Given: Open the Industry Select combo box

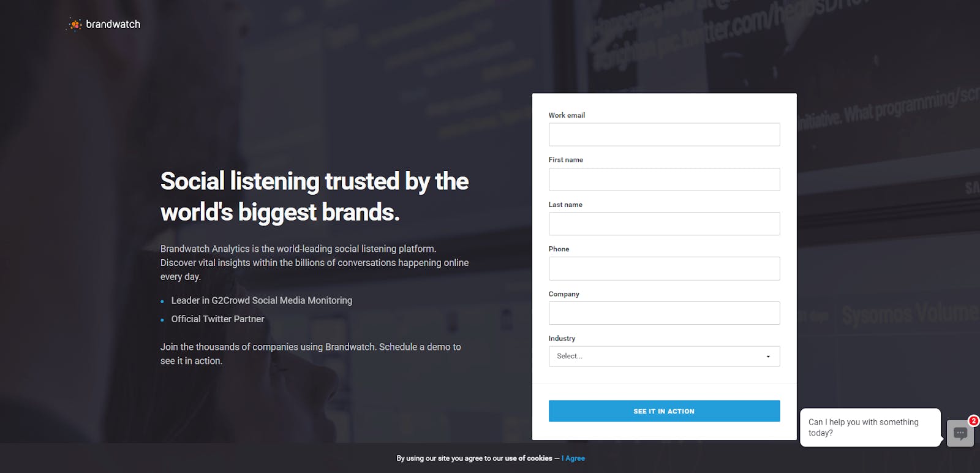Looking at the screenshot, I should coord(664,356).
